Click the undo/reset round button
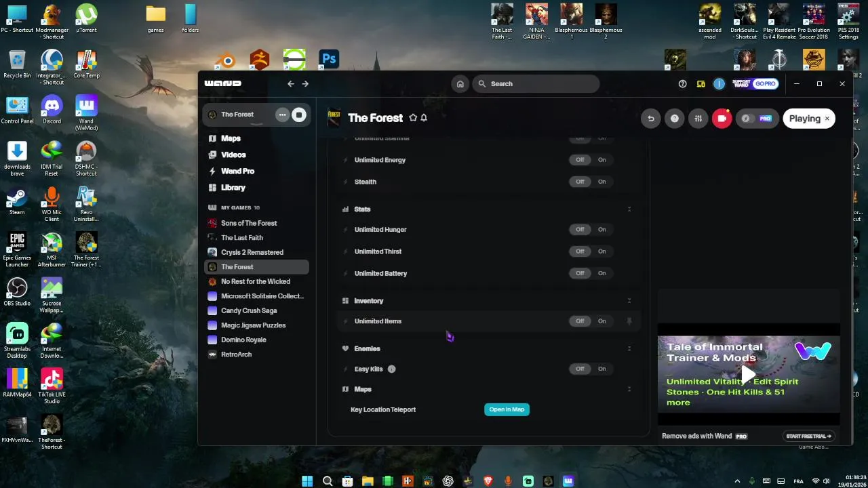868x488 pixels. [x=651, y=119]
